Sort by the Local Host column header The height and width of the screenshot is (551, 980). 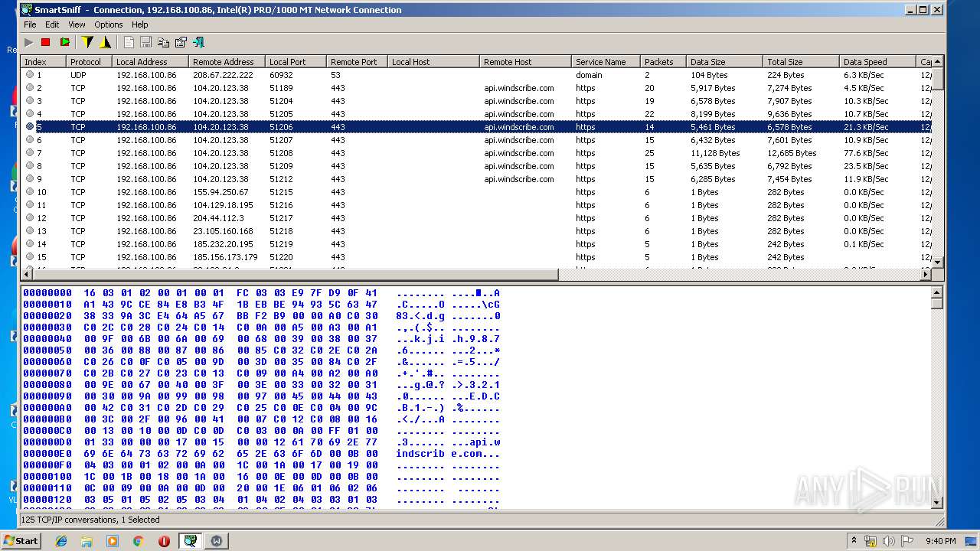[x=433, y=62]
